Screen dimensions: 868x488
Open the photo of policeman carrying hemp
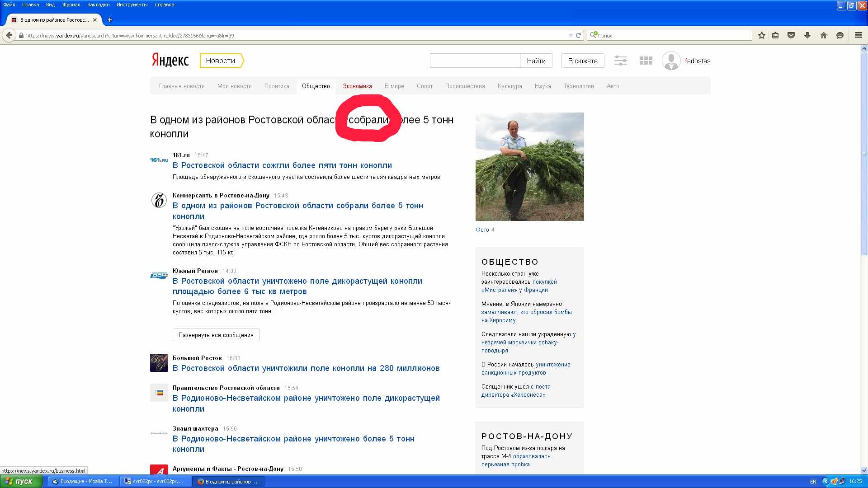click(529, 167)
